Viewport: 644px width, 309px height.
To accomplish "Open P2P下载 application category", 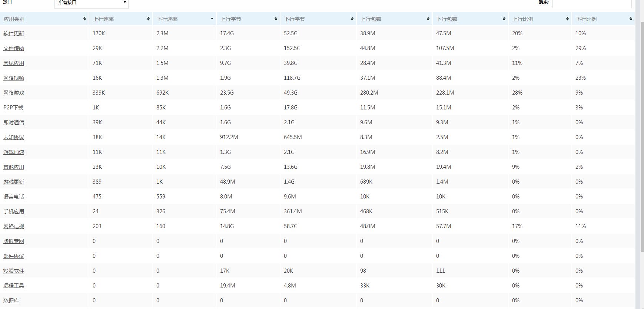I will (x=13, y=108).
